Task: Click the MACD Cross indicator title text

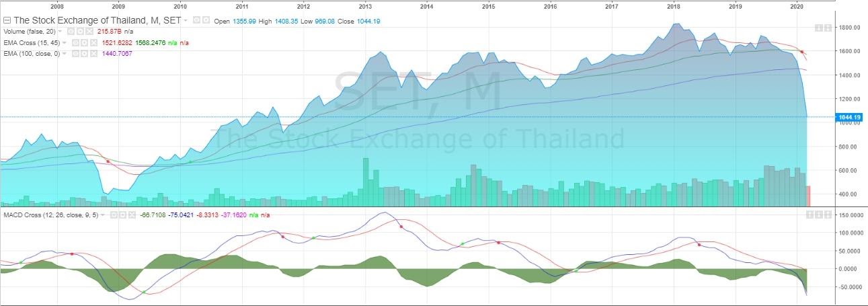Action: [x=51, y=215]
